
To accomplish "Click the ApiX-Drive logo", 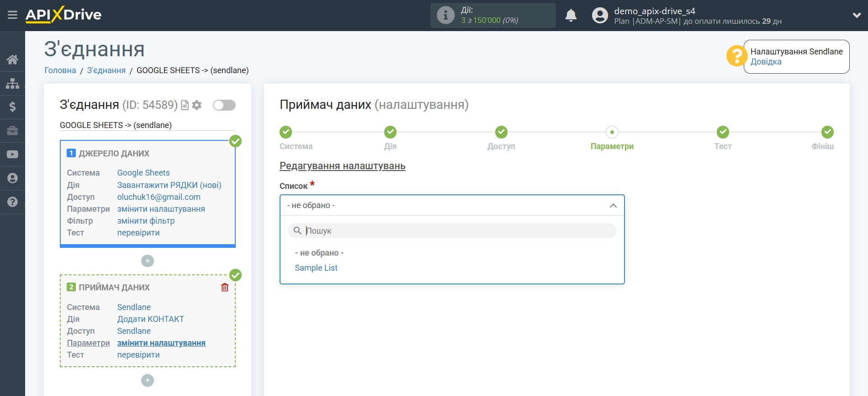I will click(64, 15).
